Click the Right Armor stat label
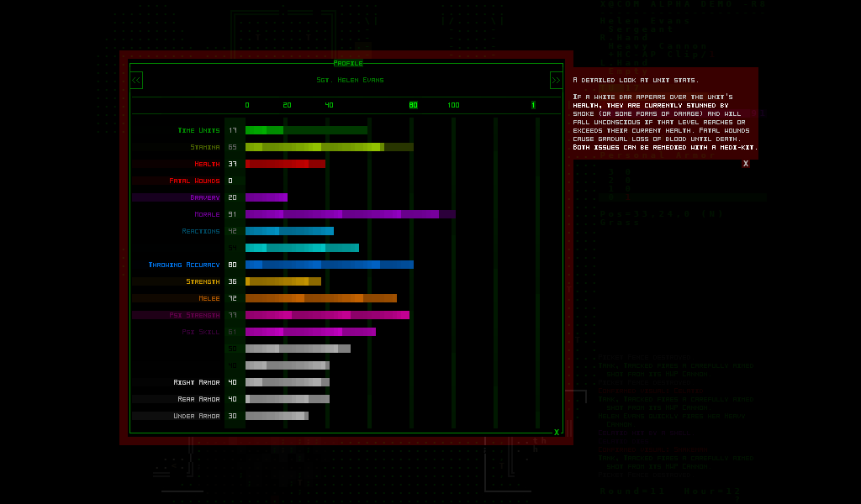The width and height of the screenshot is (861, 504). (x=197, y=382)
